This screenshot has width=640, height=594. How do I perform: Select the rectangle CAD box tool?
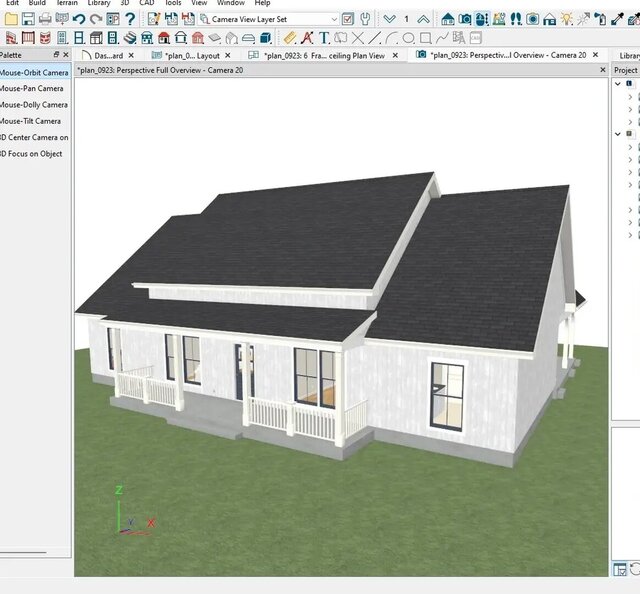(425, 38)
